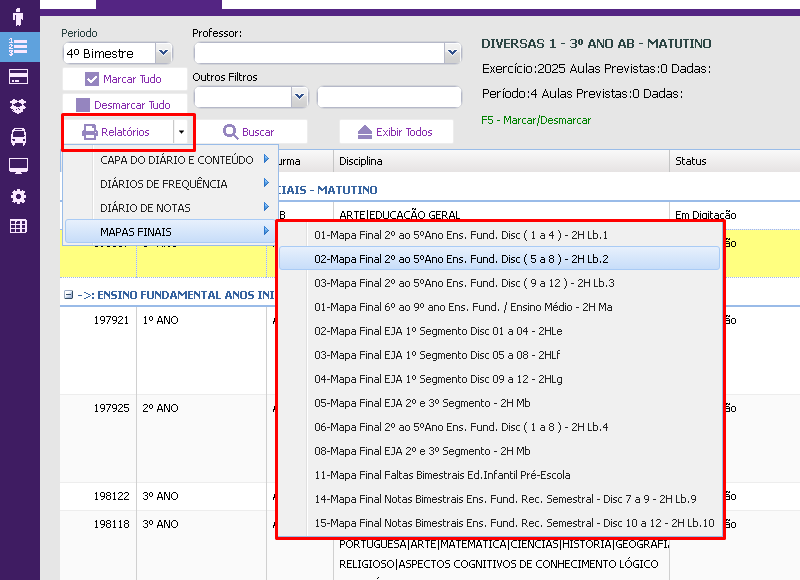Open the bus transport sidebar icon

[x=18, y=136]
